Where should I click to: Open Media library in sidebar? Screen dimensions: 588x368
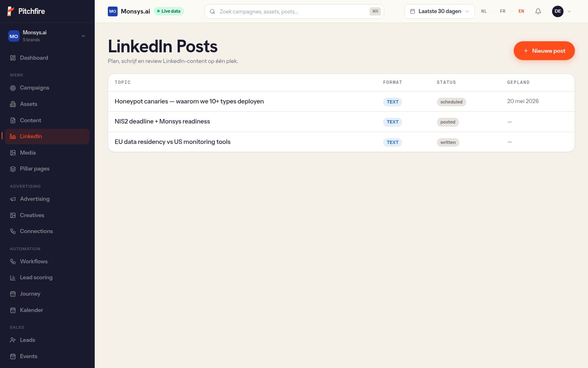pyautogui.click(x=47, y=153)
